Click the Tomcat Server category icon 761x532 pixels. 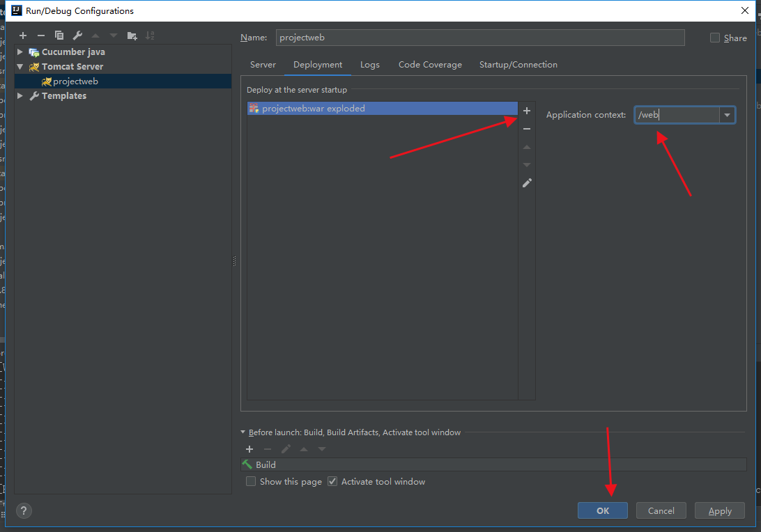(x=34, y=67)
